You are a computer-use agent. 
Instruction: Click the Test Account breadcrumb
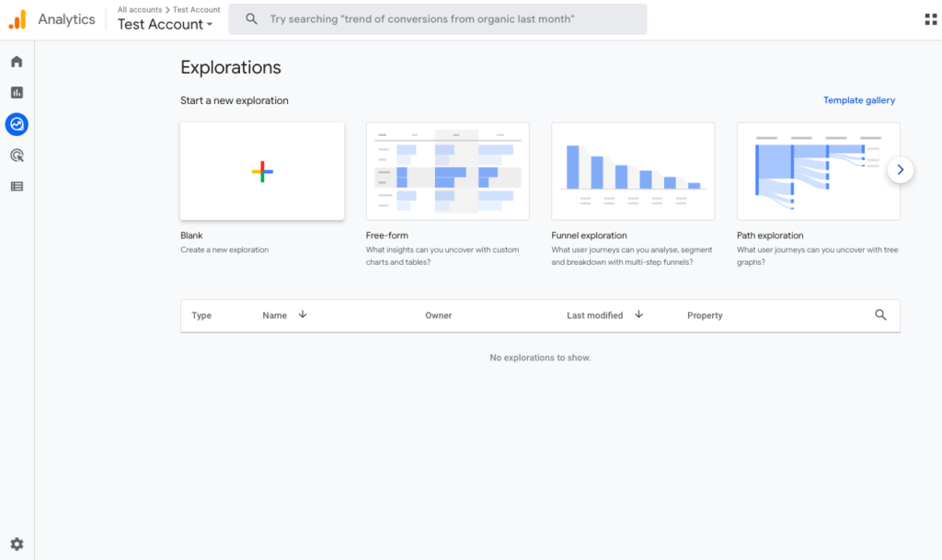(x=197, y=9)
